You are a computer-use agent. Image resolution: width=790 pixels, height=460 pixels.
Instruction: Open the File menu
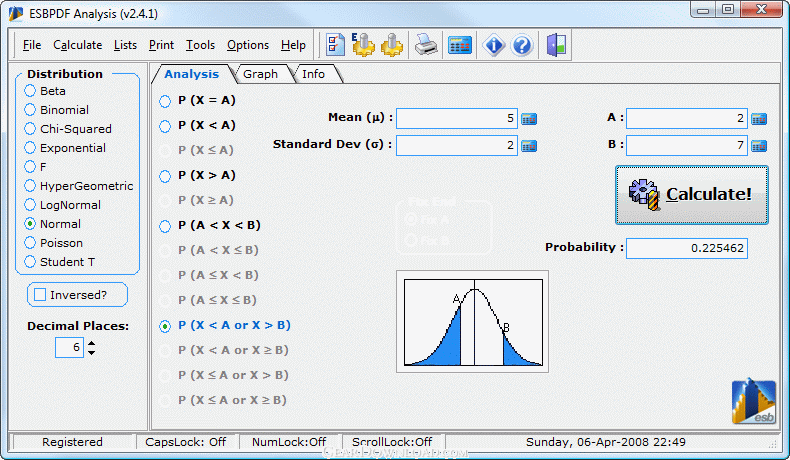point(32,45)
